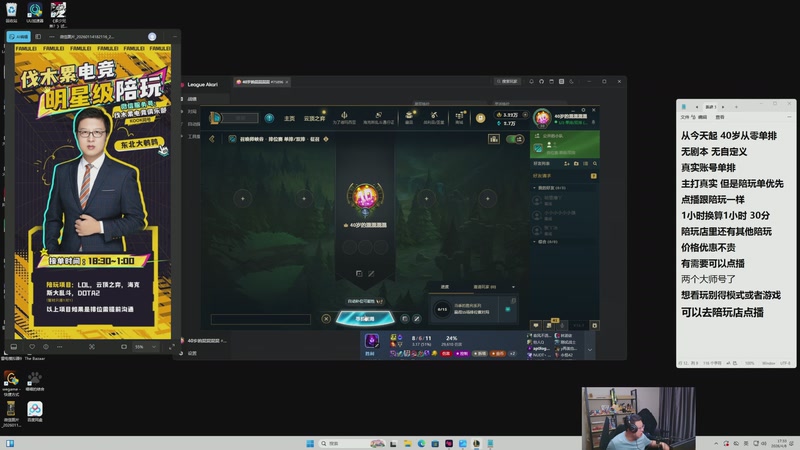The width and height of the screenshot is (800, 450).
Task: Open the 战绩 item in League Akari sidebar
Action: [x=192, y=99]
